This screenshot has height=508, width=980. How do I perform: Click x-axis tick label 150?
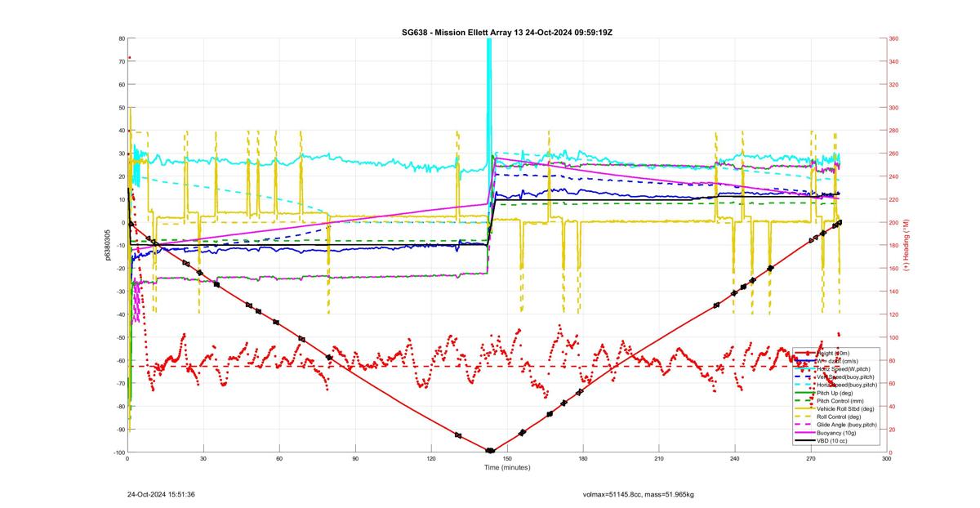pyautogui.click(x=507, y=459)
